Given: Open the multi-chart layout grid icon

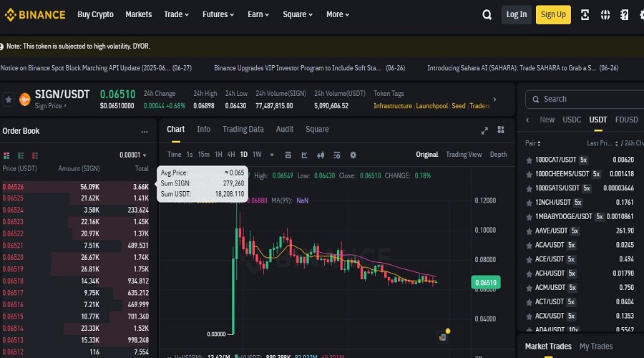Looking at the screenshot, I should pos(501,130).
